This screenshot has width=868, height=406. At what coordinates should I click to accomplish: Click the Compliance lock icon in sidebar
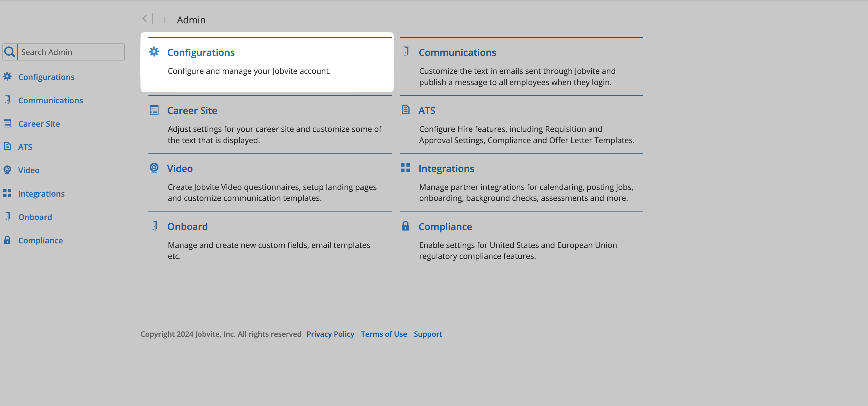pyautogui.click(x=7, y=240)
